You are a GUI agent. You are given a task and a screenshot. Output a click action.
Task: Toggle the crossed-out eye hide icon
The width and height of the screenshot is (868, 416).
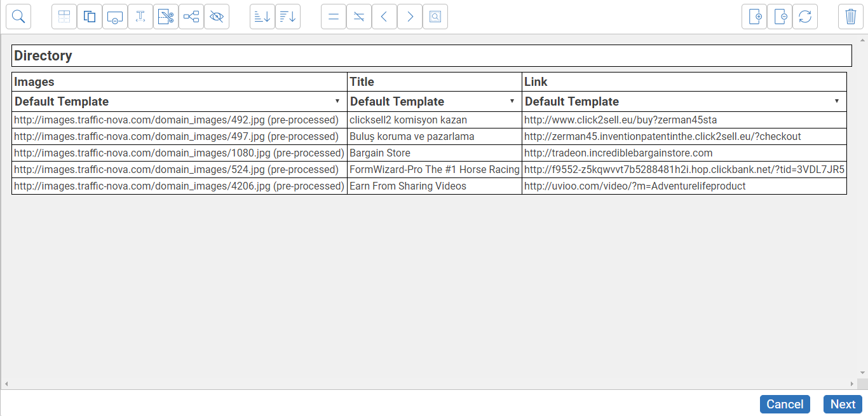[x=217, y=17]
